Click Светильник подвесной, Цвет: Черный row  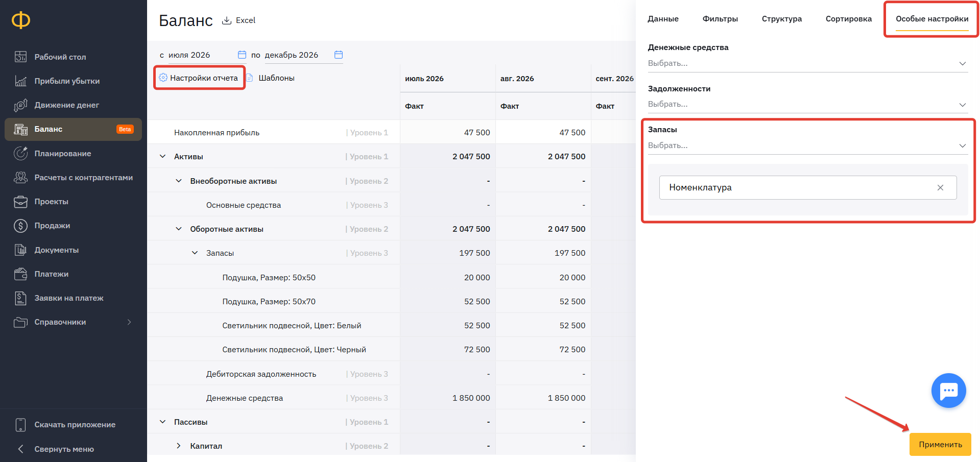(294, 350)
